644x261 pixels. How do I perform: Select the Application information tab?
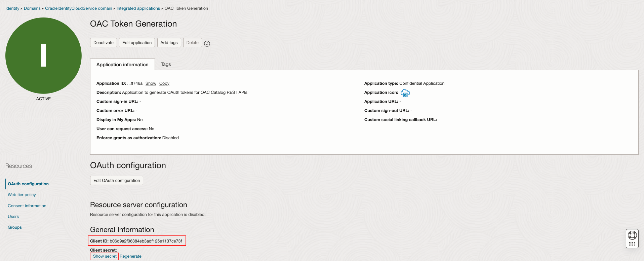tap(122, 65)
